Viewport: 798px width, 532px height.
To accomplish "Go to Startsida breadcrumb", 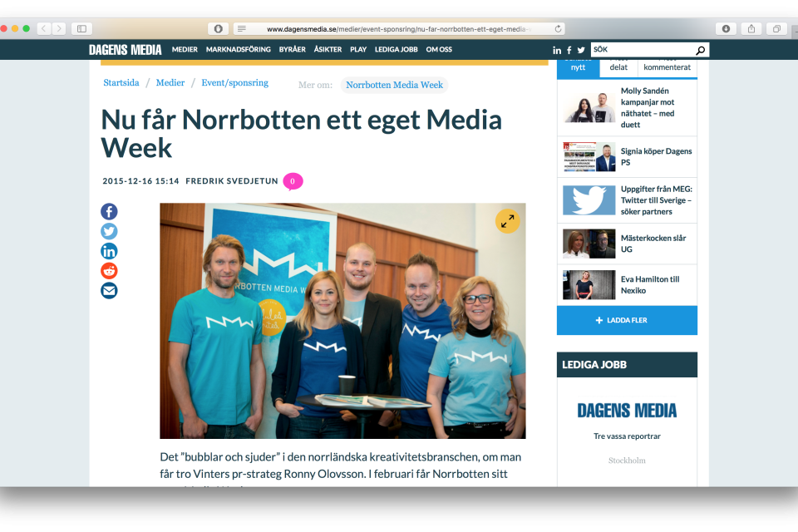I will tap(121, 82).
